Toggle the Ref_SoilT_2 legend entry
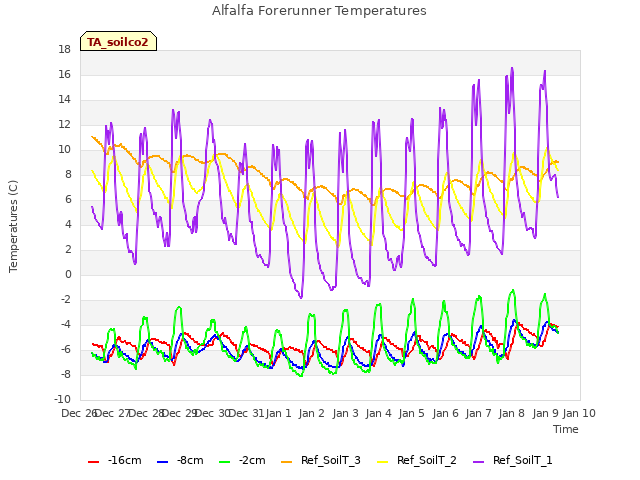The image size is (640, 480). click(x=417, y=460)
